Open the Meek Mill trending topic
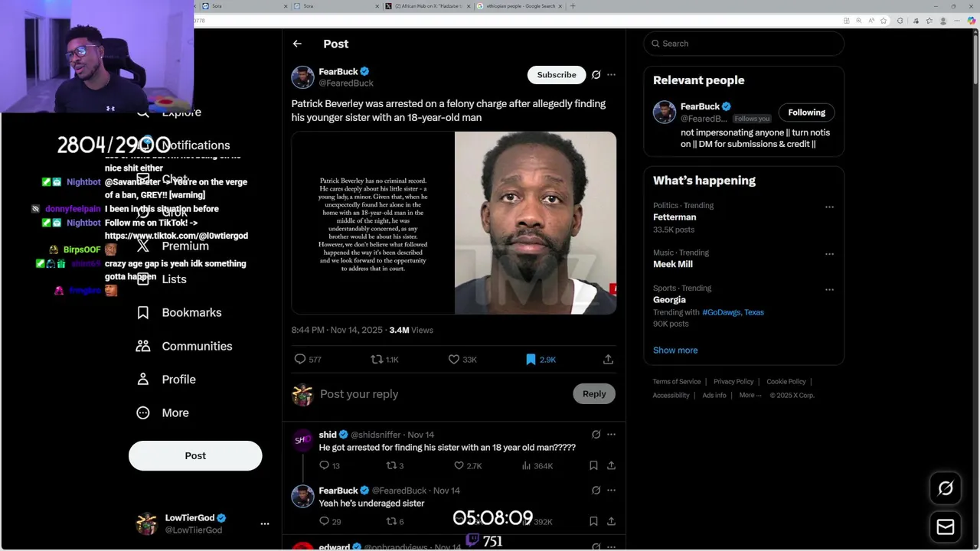The image size is (980, 551). click(x=673, y=264)
